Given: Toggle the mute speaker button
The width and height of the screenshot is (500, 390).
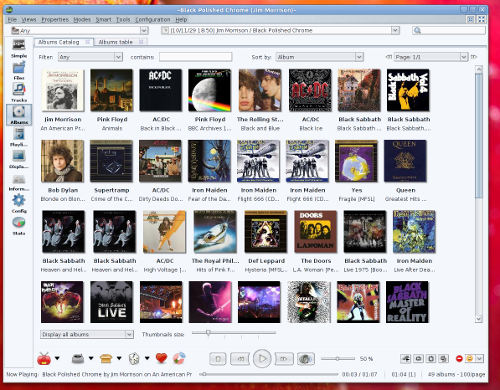Looking at the screenshot, I should pyautogui.click(x=306, y=359).
